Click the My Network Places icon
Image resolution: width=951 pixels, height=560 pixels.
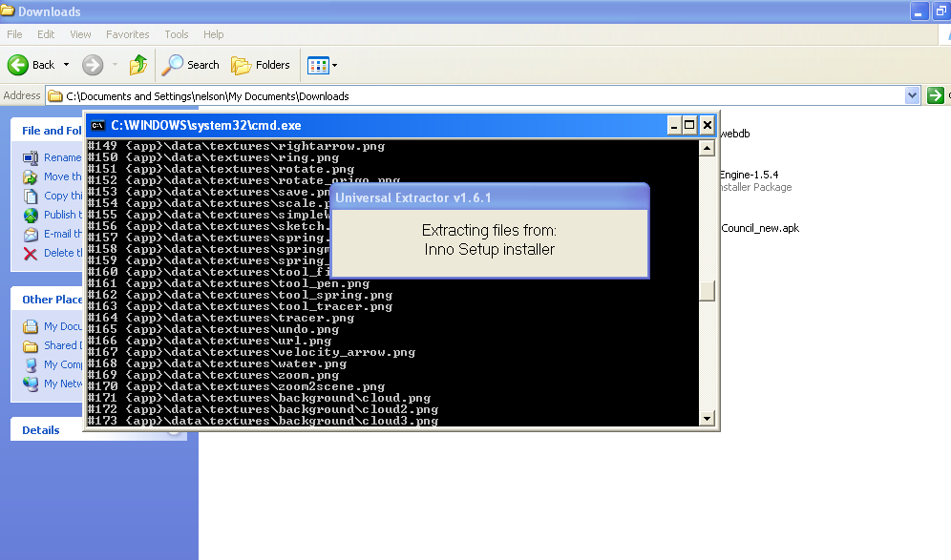[31, 384]
